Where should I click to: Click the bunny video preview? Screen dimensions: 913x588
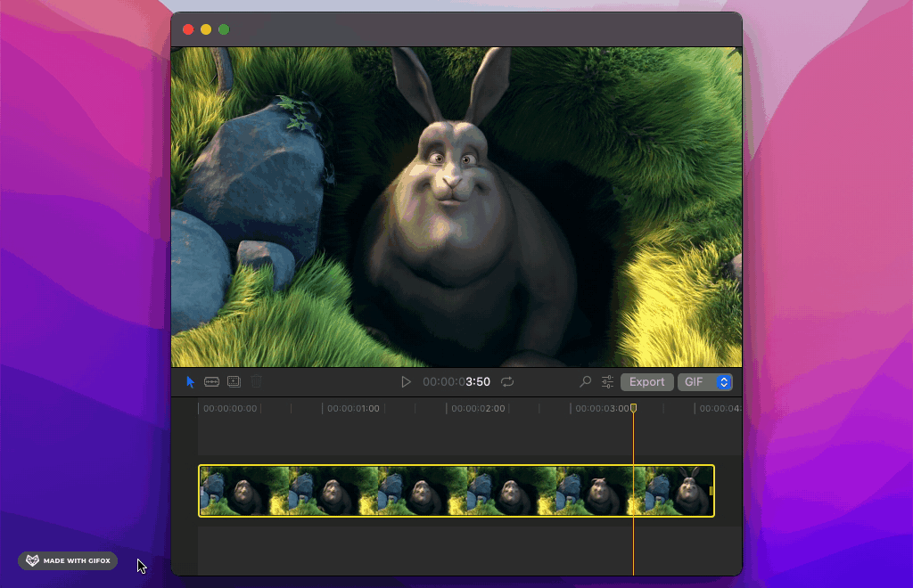[x=456, y=207]
